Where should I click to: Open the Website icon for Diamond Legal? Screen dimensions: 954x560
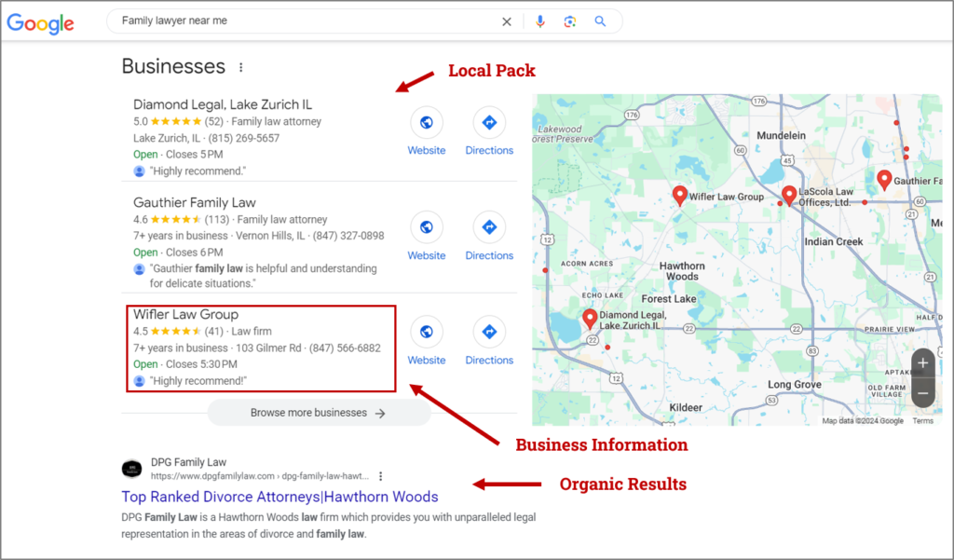click(x=426, y=122)
